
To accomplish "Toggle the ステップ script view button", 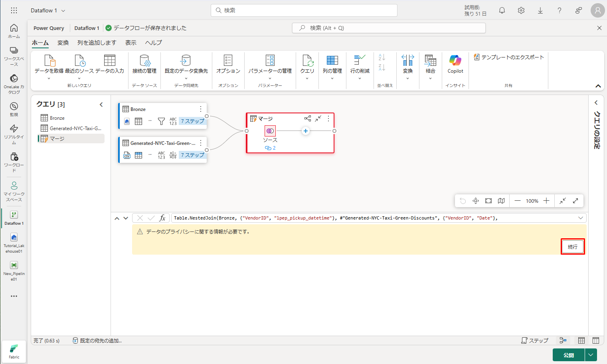I will click(x=535, y=340).
